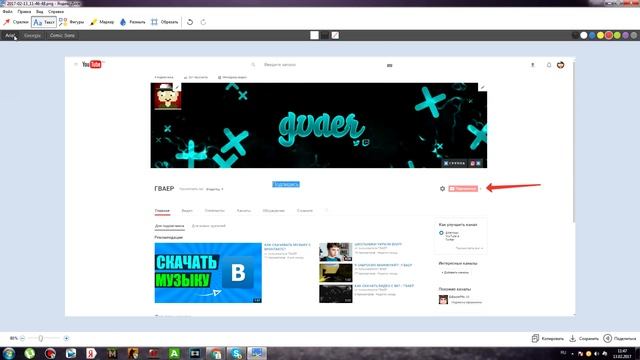
Task: Click the Сохранить save button
Action: click(584, 338)
